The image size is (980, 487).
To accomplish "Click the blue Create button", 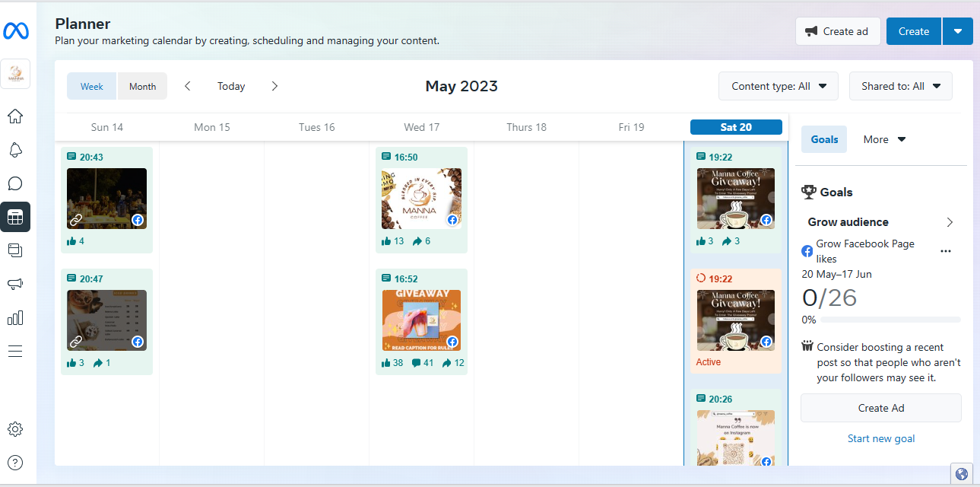I will coord(914,31).
